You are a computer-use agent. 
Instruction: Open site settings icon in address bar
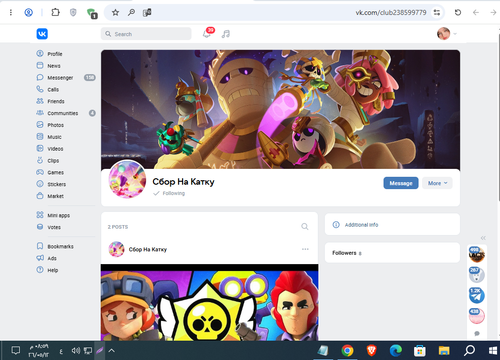(437, 13)
